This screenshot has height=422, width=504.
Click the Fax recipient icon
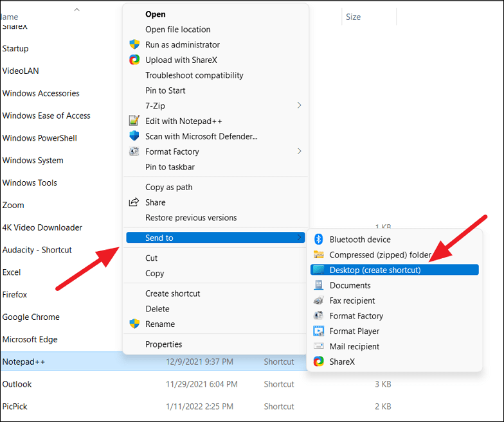[318, 301]
